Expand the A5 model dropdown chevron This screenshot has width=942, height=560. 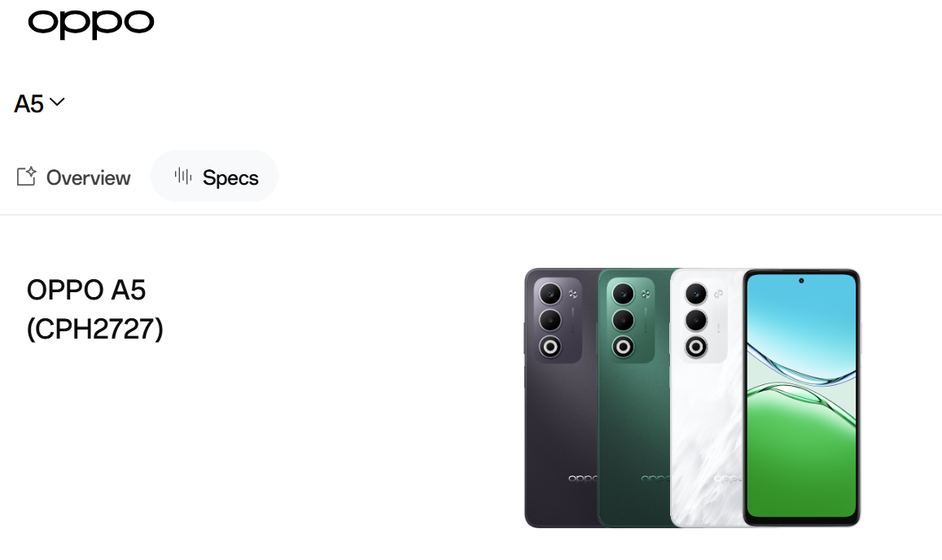57,102
